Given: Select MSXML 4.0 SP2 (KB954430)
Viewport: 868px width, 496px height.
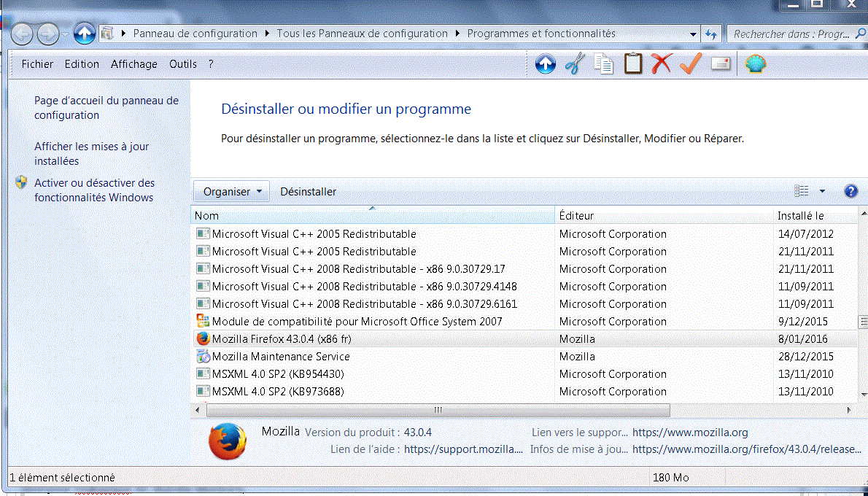Looking at the screenshot, I should pos(524,374).
